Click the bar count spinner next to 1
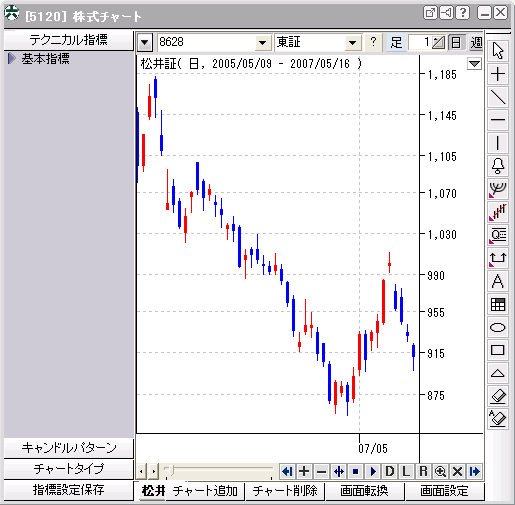Viewport: 515px width, 505px height. click(x=438, y=42)
